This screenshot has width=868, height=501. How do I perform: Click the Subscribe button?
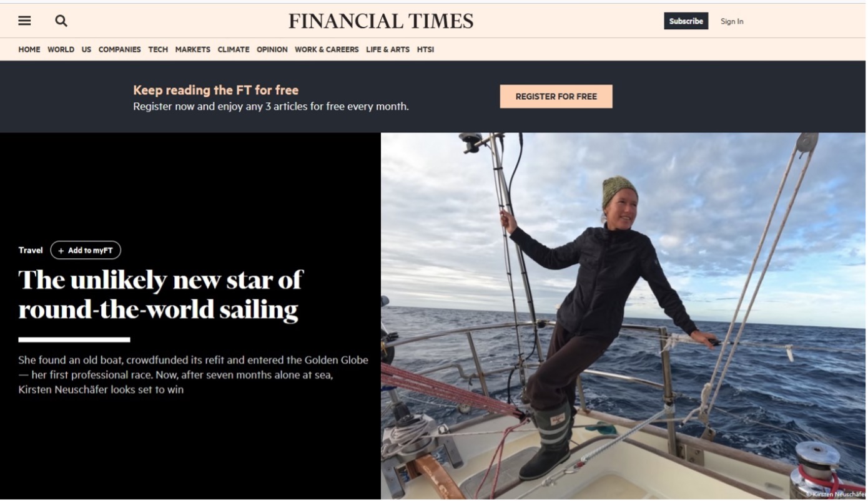tap(686, 21)
